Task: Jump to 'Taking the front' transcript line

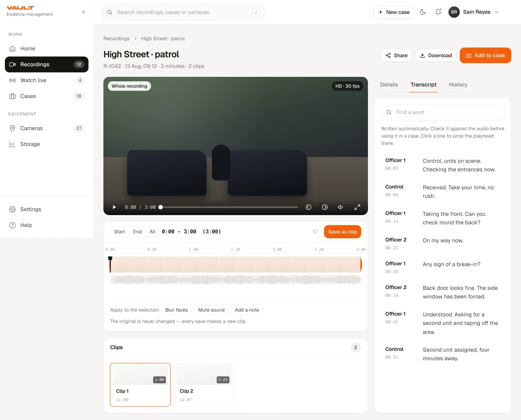Action: pyautogui.click(x=442, y=218)
